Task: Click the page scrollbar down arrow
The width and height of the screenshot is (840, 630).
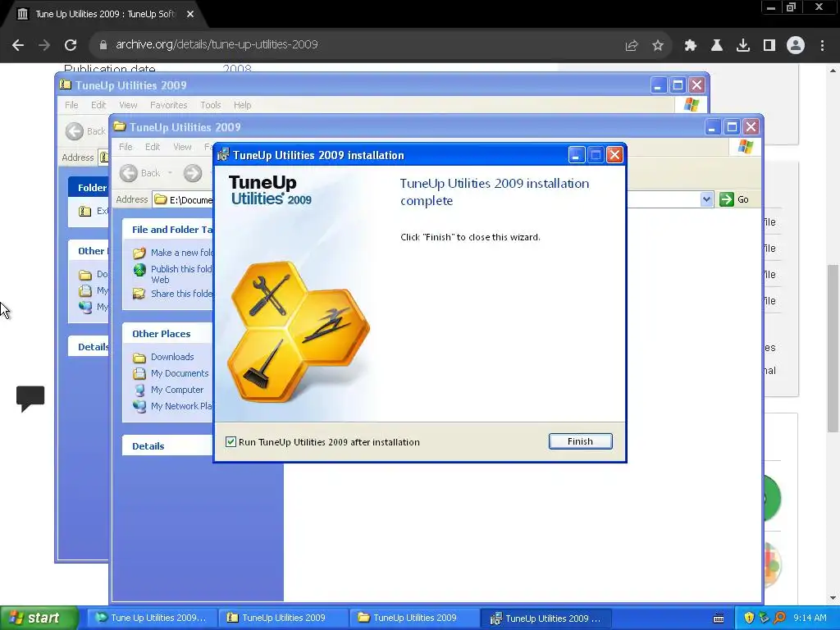Action: [x=833, y=598]
